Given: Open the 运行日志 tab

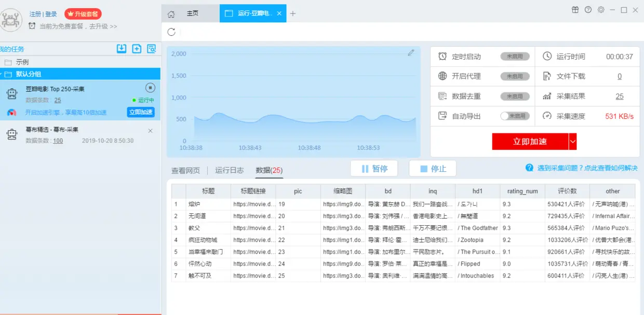Looking at the screenshot, I should [x=230, y=170].
